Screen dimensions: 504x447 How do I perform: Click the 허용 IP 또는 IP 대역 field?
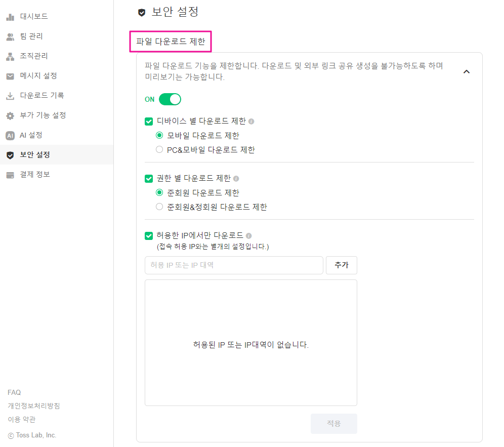click(x=233, y=265)
